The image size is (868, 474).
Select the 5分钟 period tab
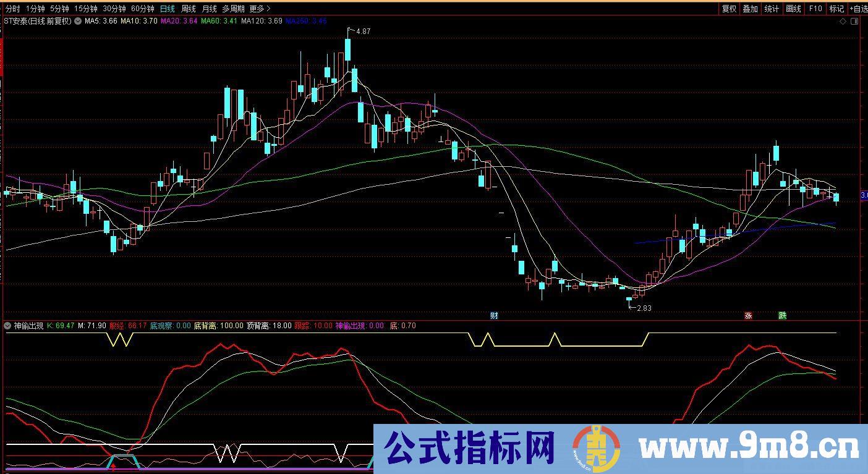point(60,9)
